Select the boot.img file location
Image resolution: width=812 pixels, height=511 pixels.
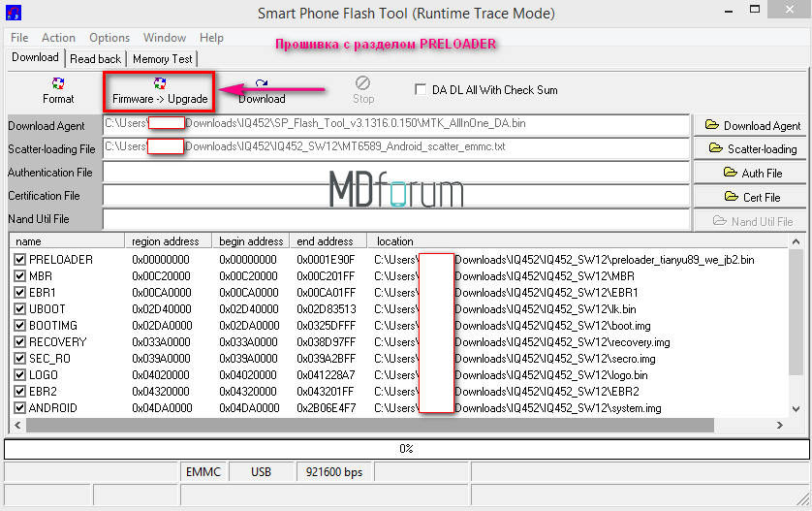coord(513,326)
